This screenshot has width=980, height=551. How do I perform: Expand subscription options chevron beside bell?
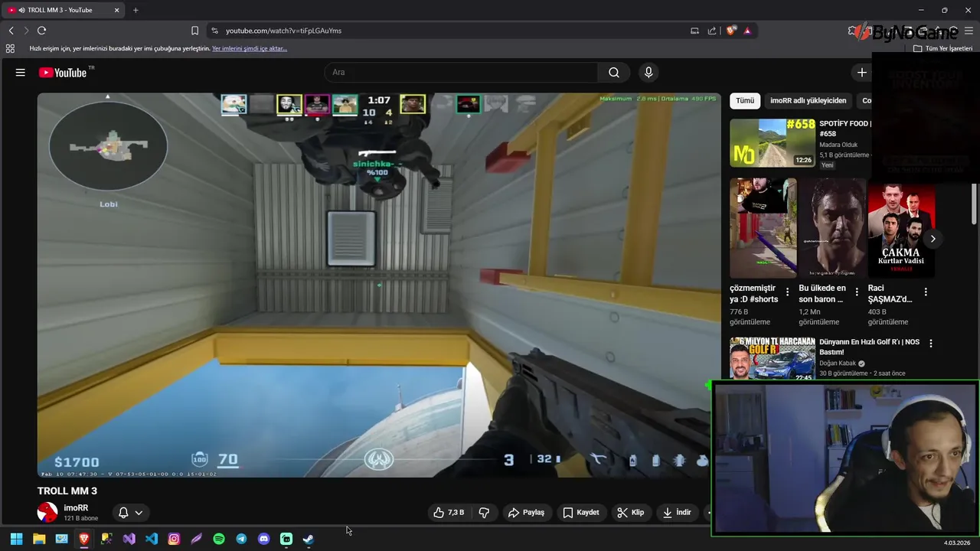coord(139,513)
